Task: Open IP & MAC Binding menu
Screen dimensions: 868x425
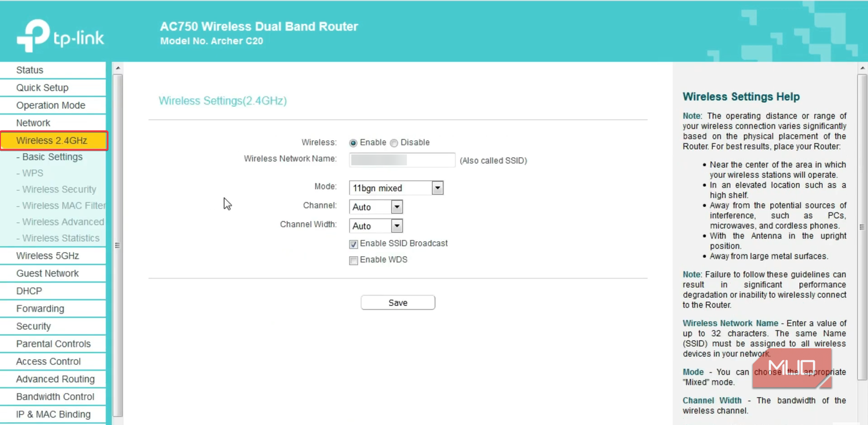Action: point(53,415)
